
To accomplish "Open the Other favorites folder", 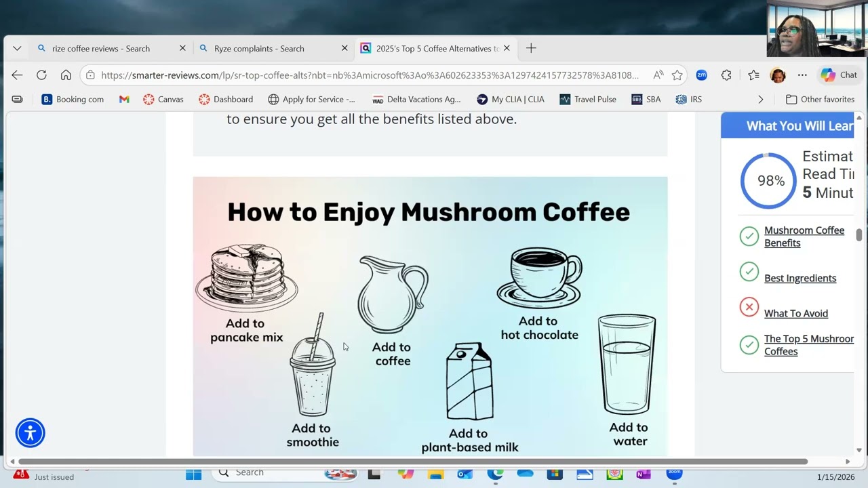I will coord(820,99).
